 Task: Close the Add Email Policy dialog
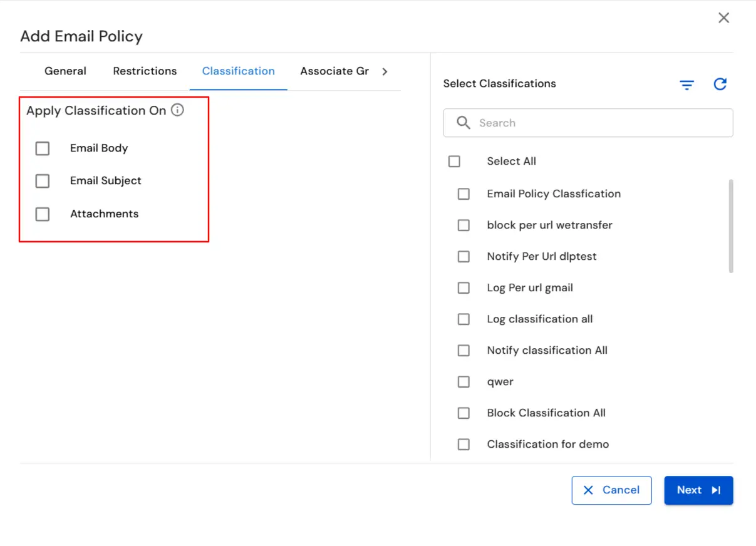click(723, 18)
